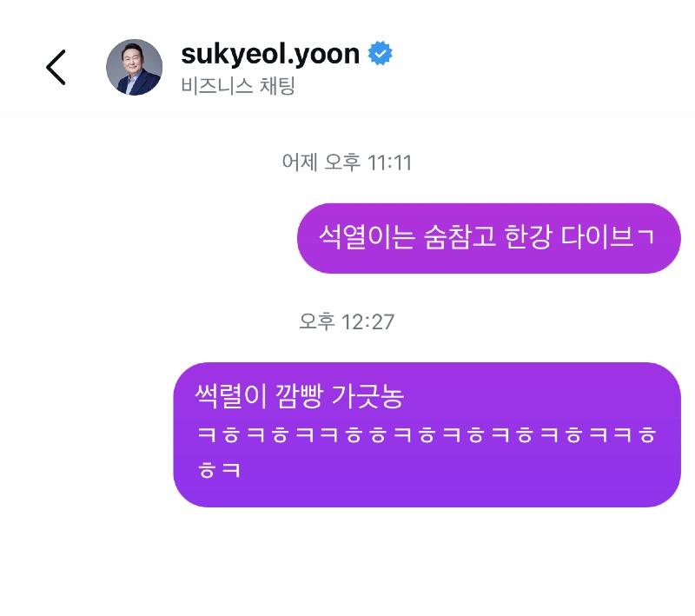Click the 오후 12:27 timestamp
The height and width of the screenshot is (616, 695).
[x=347, y=321]
